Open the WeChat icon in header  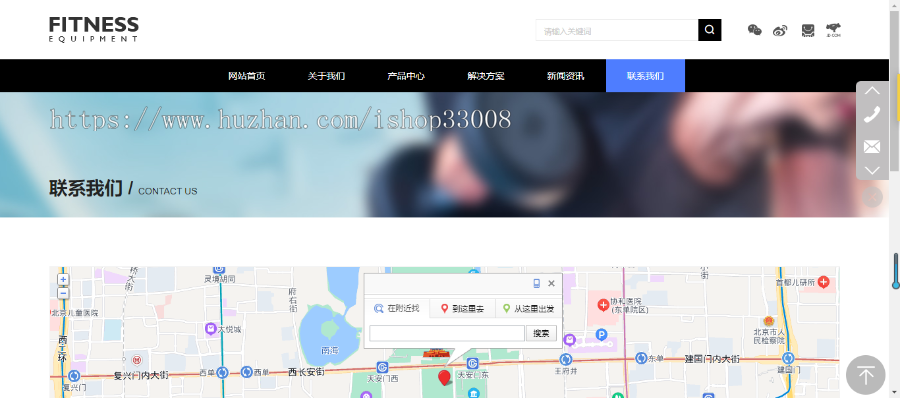(x=755, y=30)
